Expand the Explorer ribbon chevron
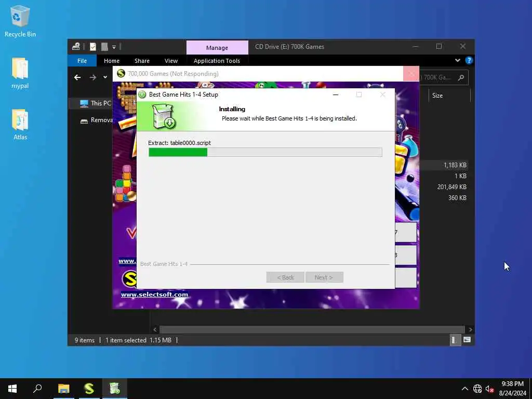 [x=457, y=60]
